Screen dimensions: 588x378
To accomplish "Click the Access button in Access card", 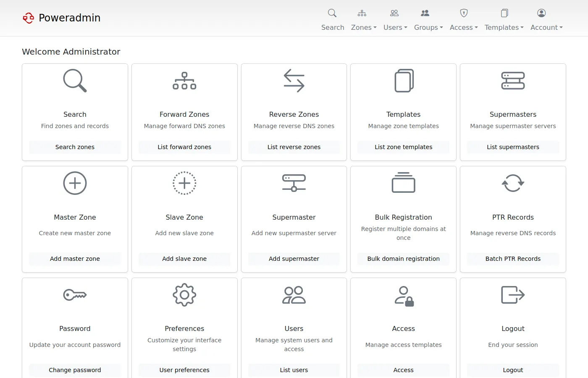I will (404, 370).
